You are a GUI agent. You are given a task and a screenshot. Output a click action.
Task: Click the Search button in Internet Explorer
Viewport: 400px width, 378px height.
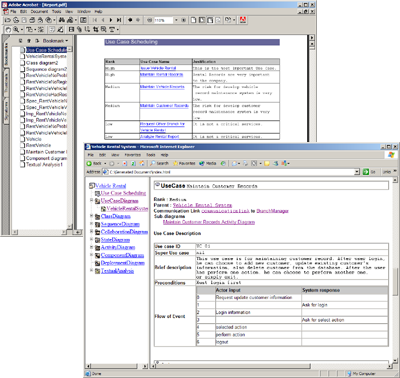(x=159, y=163)
